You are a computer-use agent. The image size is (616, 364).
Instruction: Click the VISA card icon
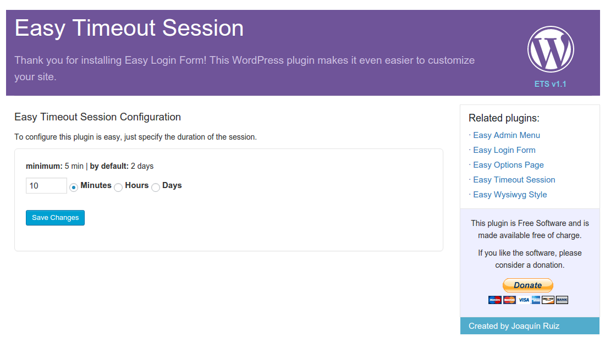(x=524, y=300)
